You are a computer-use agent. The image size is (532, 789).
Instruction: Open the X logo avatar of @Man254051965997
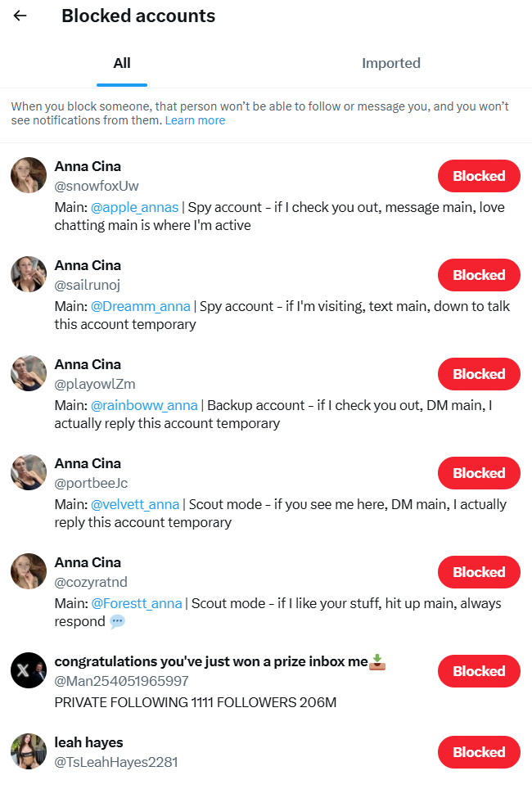pyautogui.click(x=29, y=670)
